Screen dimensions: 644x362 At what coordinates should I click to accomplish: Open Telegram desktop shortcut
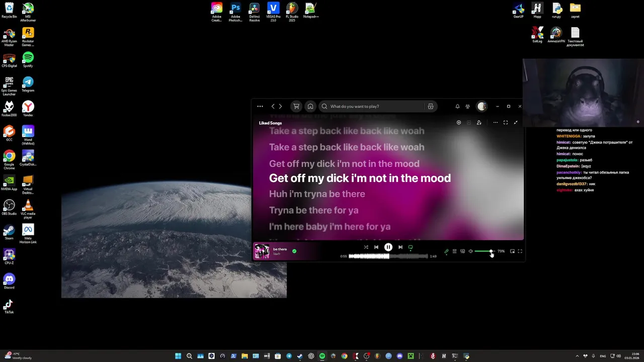(x=28, y=84)
